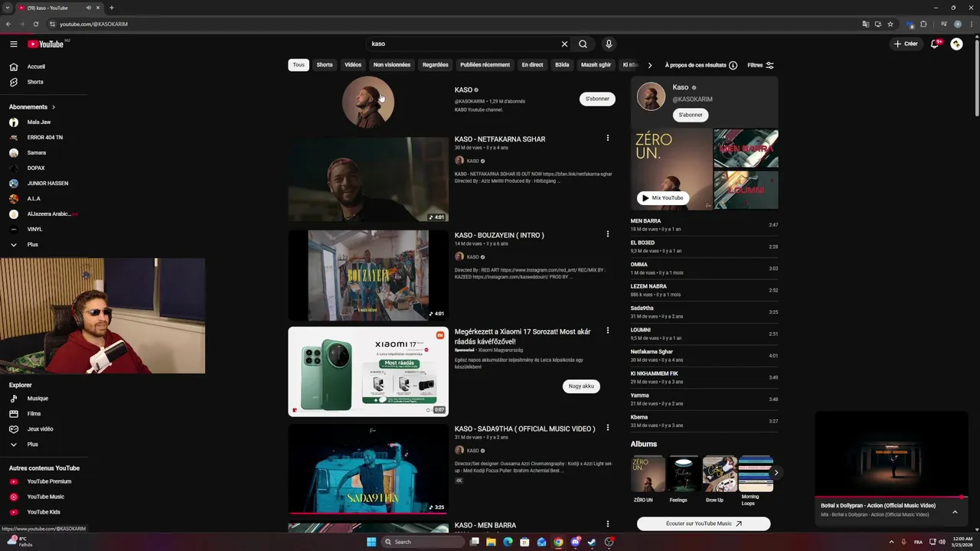The width and height of the screenshot is (980, 551).
Task: Select the Tous filter chip
Action: [x=299, y=65]
